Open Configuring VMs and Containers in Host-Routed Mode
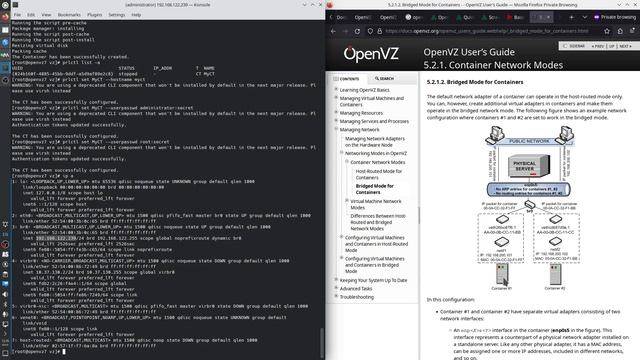Viewport: 640px width, 360px height. coord(376,244)
